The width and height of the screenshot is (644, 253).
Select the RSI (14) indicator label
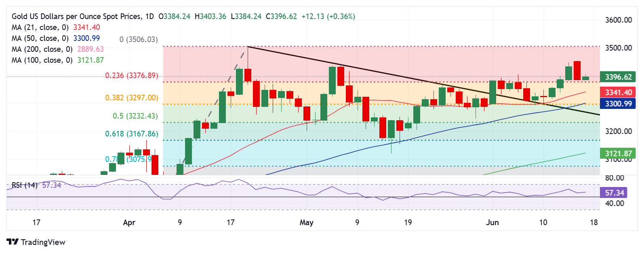[24, 185]
